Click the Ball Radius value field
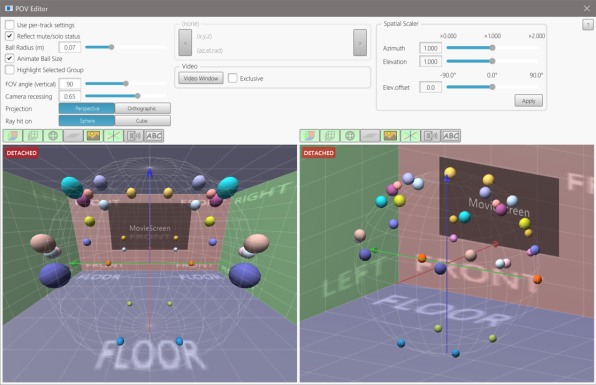This screenshot has height=385, width=596. pos(70,48)
